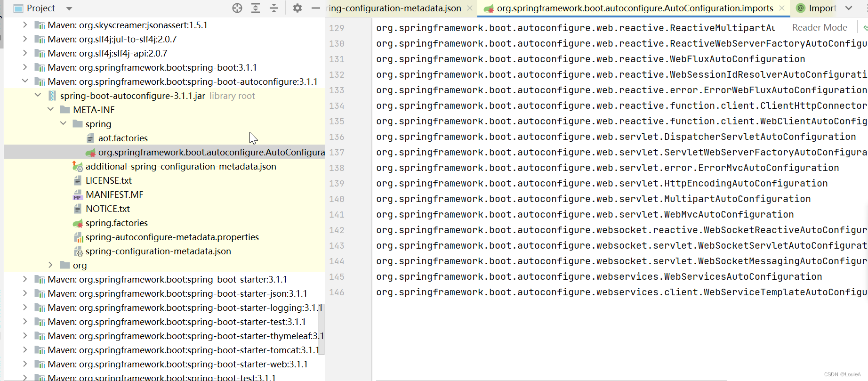
Task: Click the MANIFEST.MF file icon
Action: coord(78,195)
